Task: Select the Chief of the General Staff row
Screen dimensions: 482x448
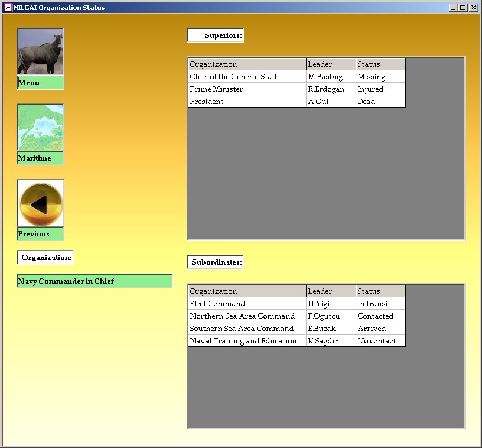Action: [247, 77]
